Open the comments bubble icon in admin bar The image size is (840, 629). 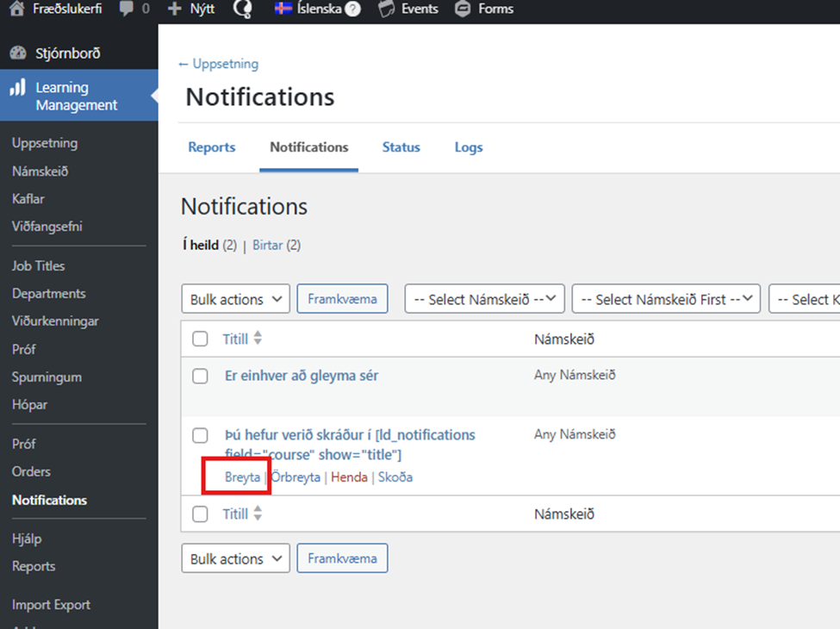click(127, 9)
